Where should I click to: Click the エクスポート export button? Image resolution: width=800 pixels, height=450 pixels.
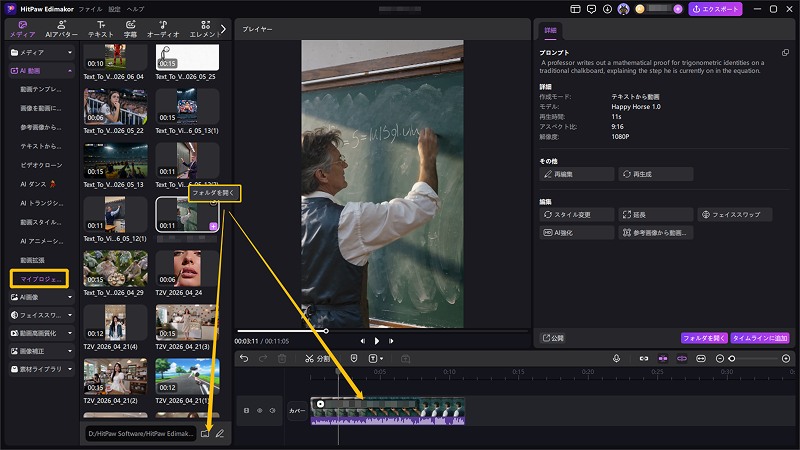tap(715, 9)
